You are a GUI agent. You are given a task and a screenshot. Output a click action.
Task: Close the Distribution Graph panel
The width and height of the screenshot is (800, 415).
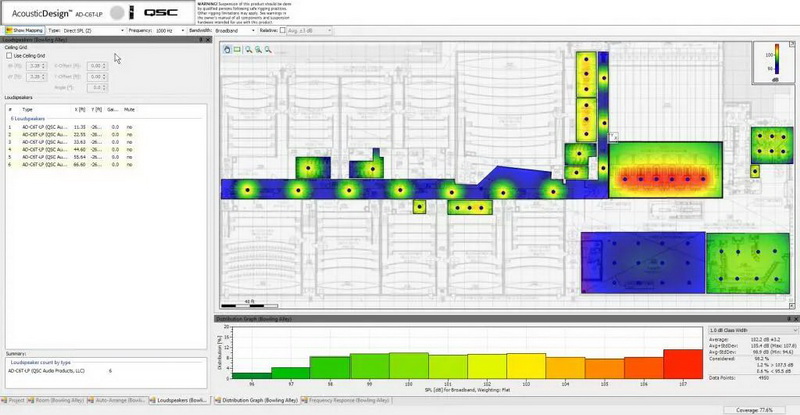click(x=795, y=319)
